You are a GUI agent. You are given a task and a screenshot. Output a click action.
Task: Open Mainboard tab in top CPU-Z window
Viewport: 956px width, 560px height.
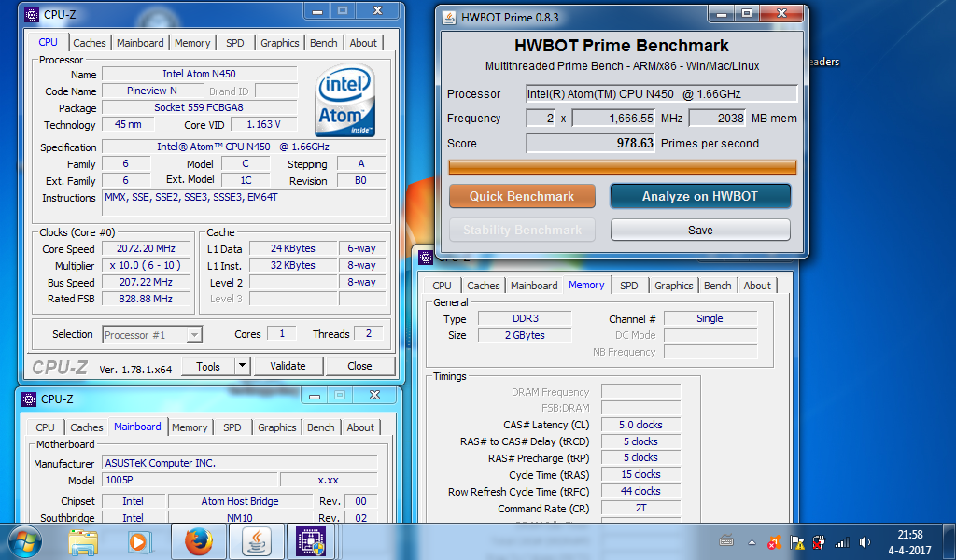(140, 43)
